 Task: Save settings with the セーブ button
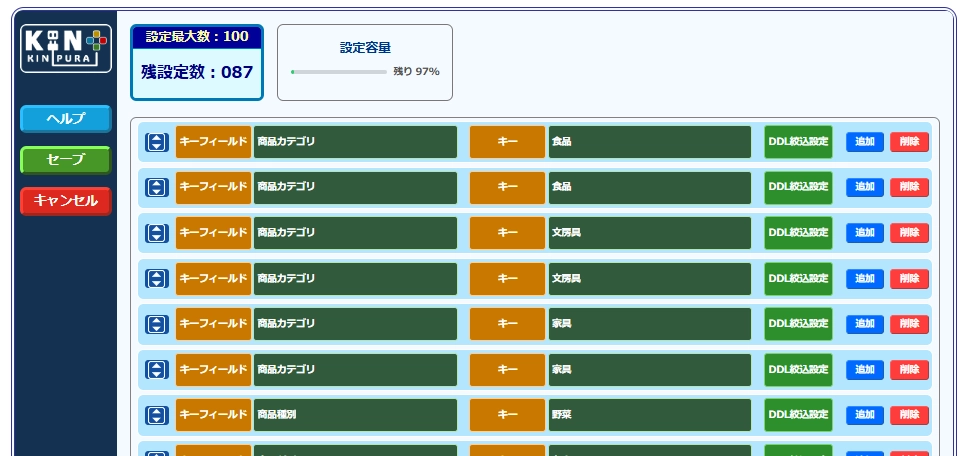(66, 159)
